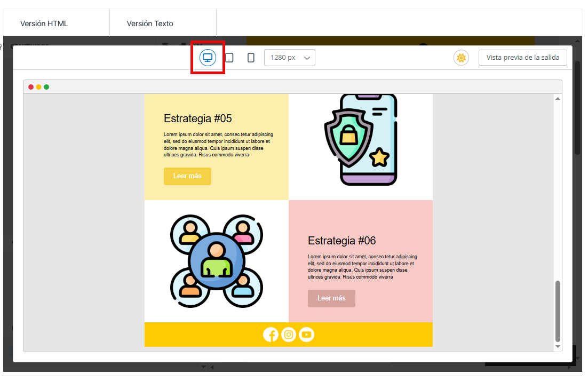Toggle the sun light/dark mode icon
Viewport: 588px width, 381px height.
(x=461, y=58)
